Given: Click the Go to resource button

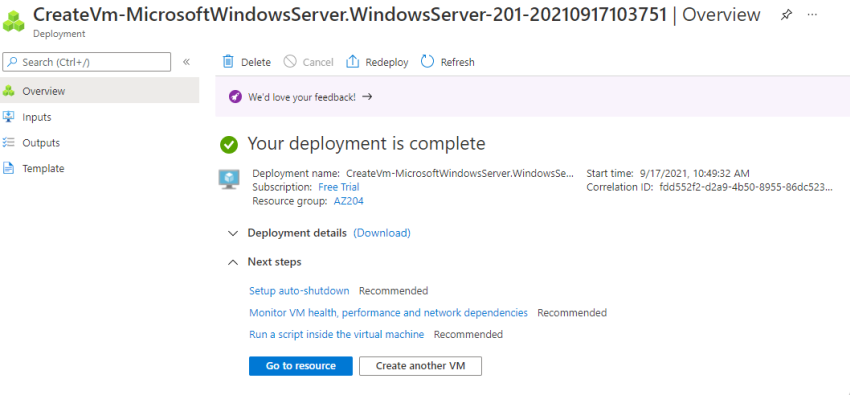Looking at the screenshot, I should 301,366.
